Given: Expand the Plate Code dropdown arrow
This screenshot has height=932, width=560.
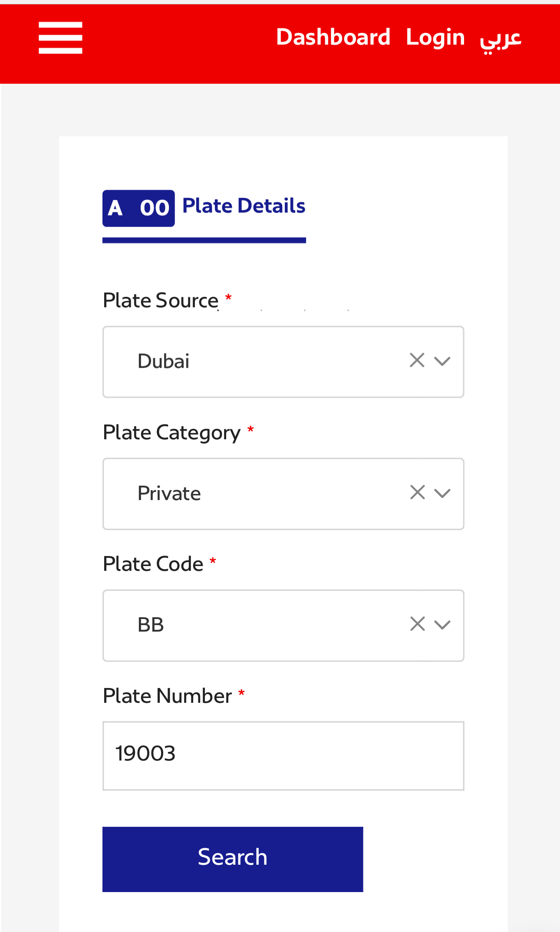Looking at the screenshot, I should tap(442, 625).
